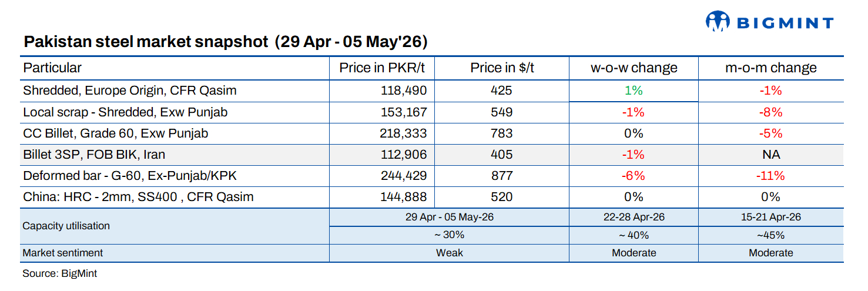Image resolution: width=868 pixels, height=291 pixels.
Task: Select the Weak market sentiment cell
Action: coord(449,253)
